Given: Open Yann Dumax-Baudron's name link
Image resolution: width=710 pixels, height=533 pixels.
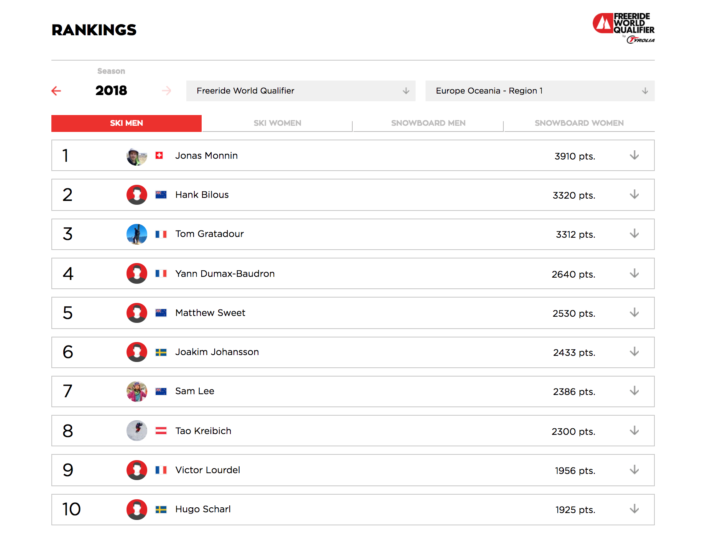Looking at the screenshot, I should pos(224,274).
